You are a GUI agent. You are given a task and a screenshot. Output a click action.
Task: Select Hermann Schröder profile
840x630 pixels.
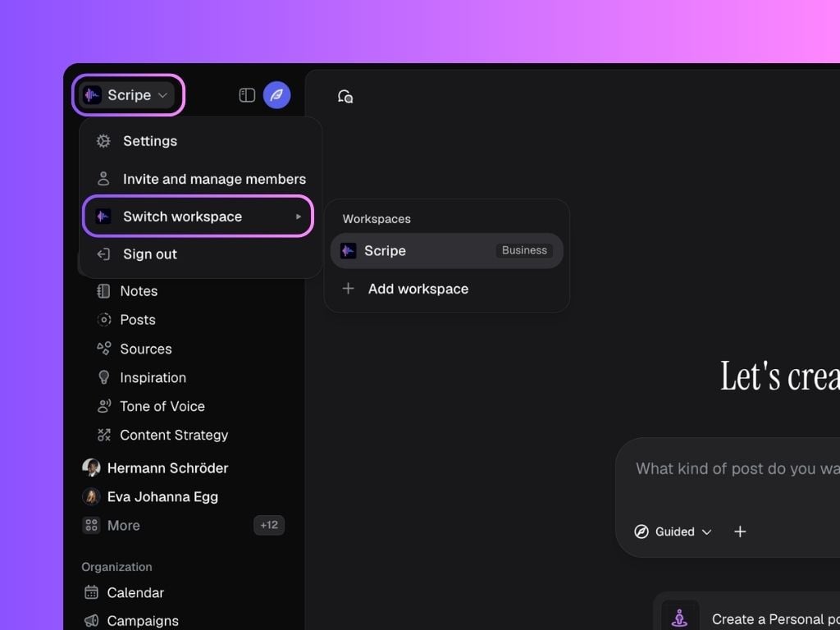(167, 468)
